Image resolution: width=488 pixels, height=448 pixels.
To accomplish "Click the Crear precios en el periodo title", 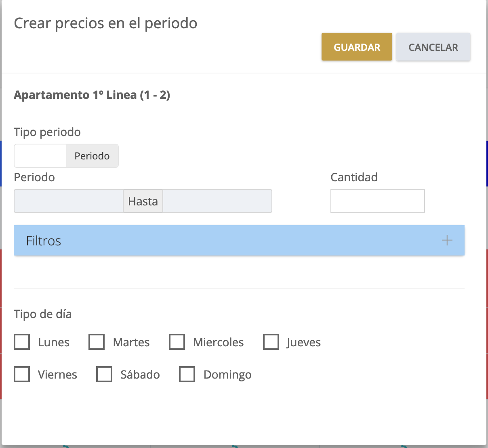I will click(x=105, y=23).
